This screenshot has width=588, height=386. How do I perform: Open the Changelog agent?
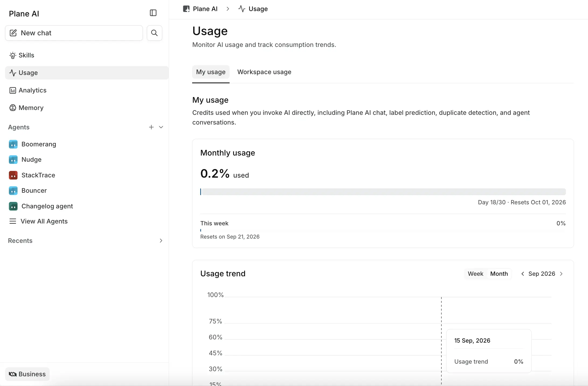(x=47, y=206)
